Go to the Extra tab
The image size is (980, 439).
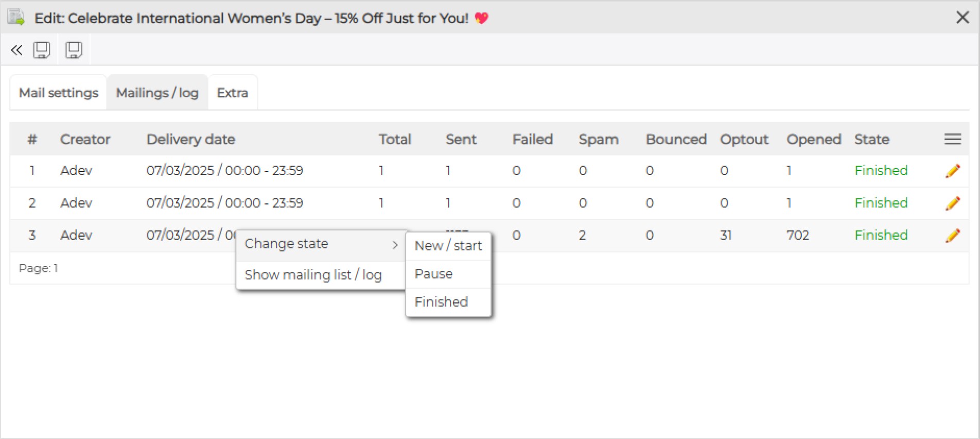click(232, 93)
